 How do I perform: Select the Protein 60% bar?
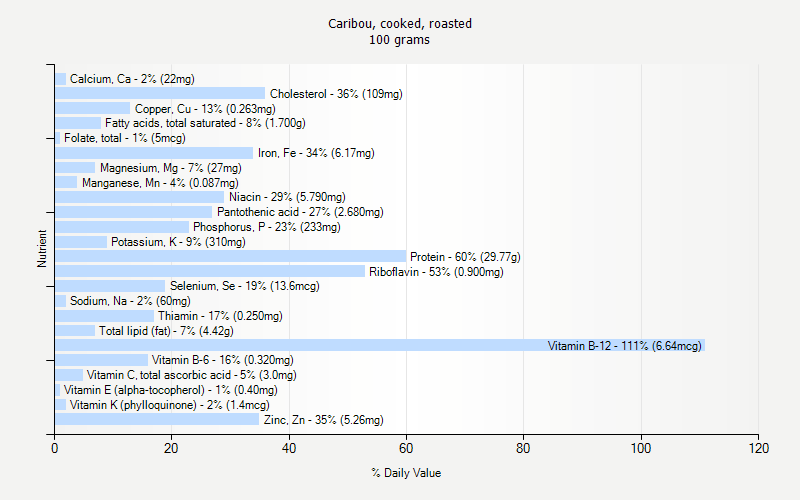(230, 257)
